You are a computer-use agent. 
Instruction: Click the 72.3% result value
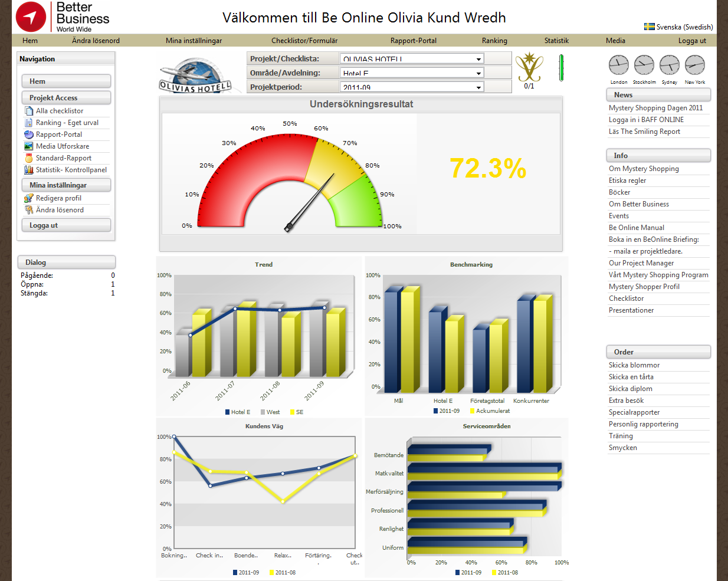(x=488, y=168)
